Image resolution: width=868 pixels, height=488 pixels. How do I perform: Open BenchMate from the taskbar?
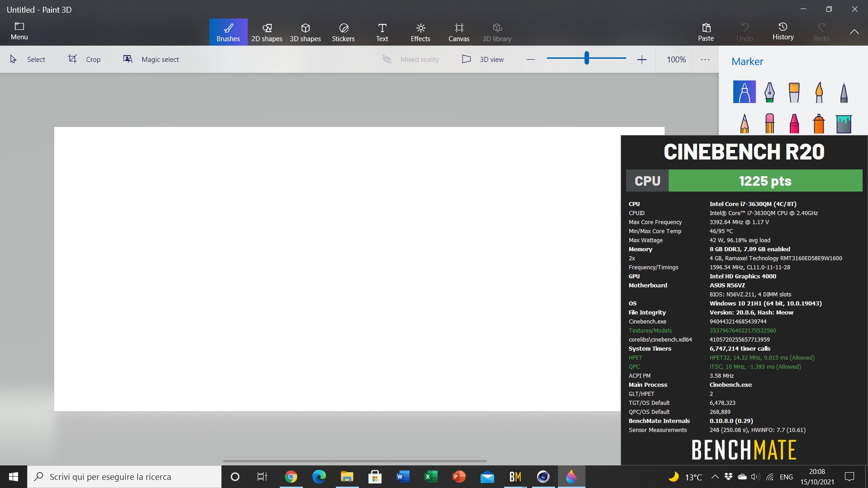tap(515, 477)
